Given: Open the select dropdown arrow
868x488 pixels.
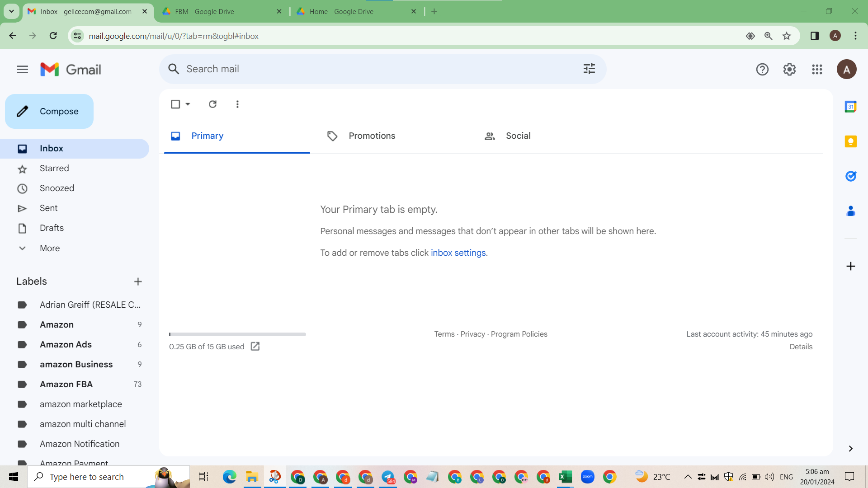Looking at the screenshot, I should (x=188, y=104).
